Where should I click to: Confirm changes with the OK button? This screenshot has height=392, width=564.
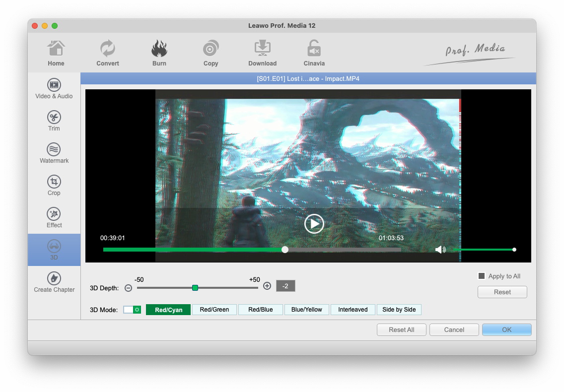(x=506, y=330)
